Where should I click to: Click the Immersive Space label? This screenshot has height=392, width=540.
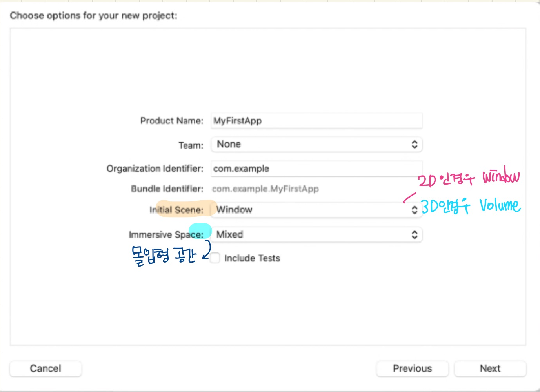(x=166, y=234)
